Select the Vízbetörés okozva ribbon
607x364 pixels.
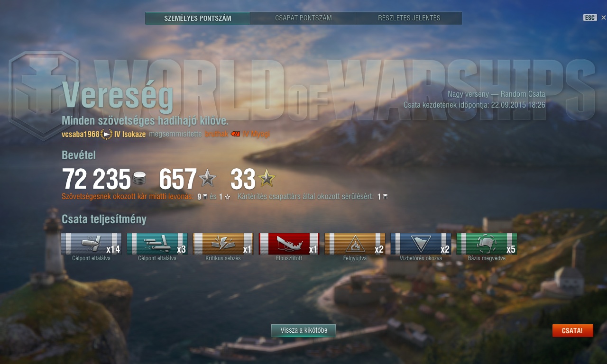[x=421, y=244]
